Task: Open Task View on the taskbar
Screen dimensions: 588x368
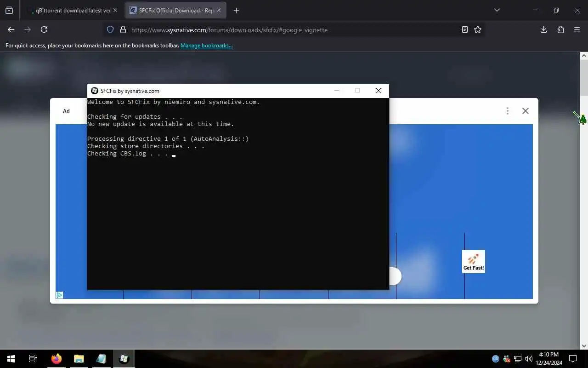Action: click(x=33, y=359)
